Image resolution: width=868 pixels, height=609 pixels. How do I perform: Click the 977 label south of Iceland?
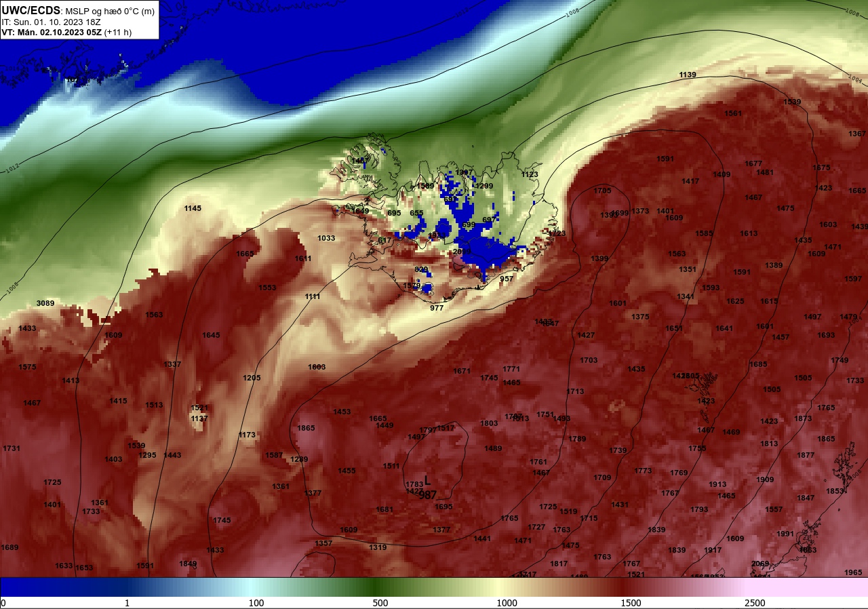437,308
